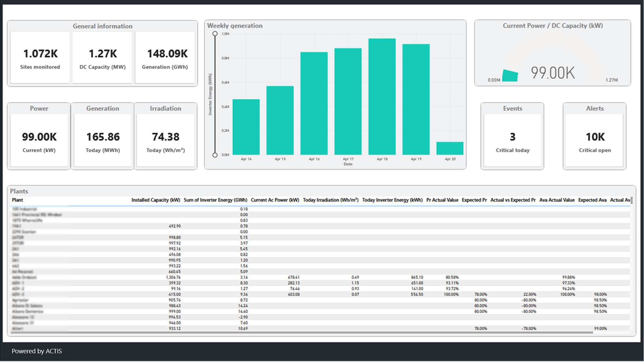Viewport: 644px width, 362px height.
Task: Click the Apr 15 generation bar
Action: [280, 120]
